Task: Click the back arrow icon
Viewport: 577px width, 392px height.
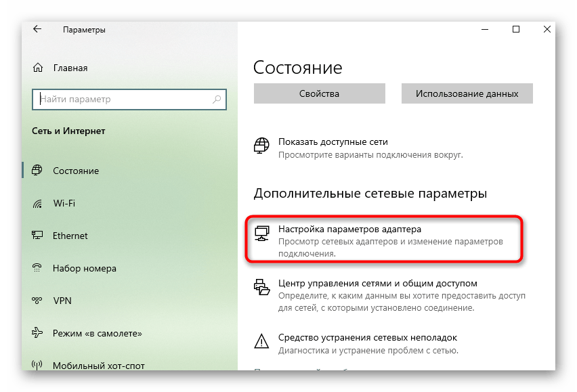Action: (37, 29)
